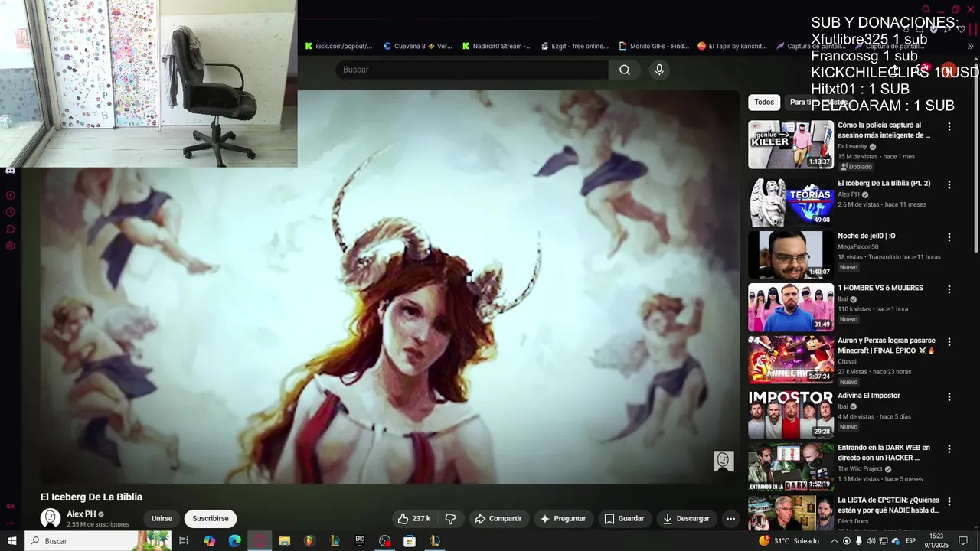Join the channel with Unirse button
This screenshot has width=980, height=551.
(x=162, y=518)
